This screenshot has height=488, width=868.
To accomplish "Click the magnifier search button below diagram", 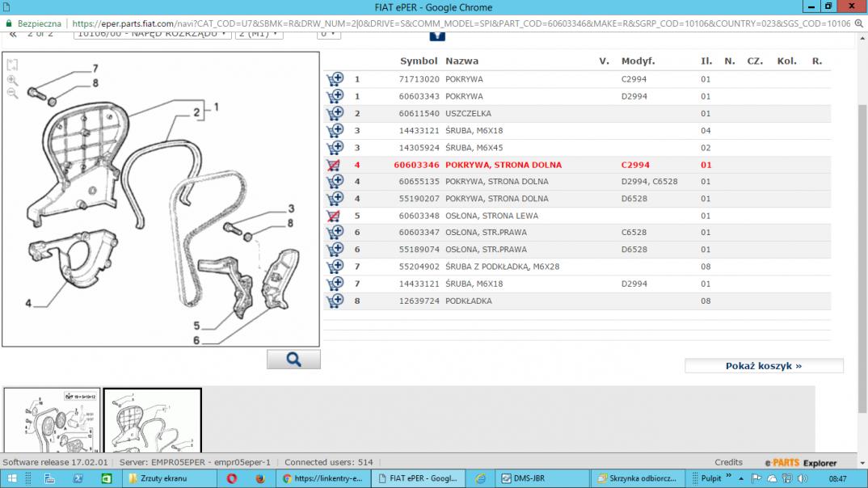I will (x=293, y=360).
